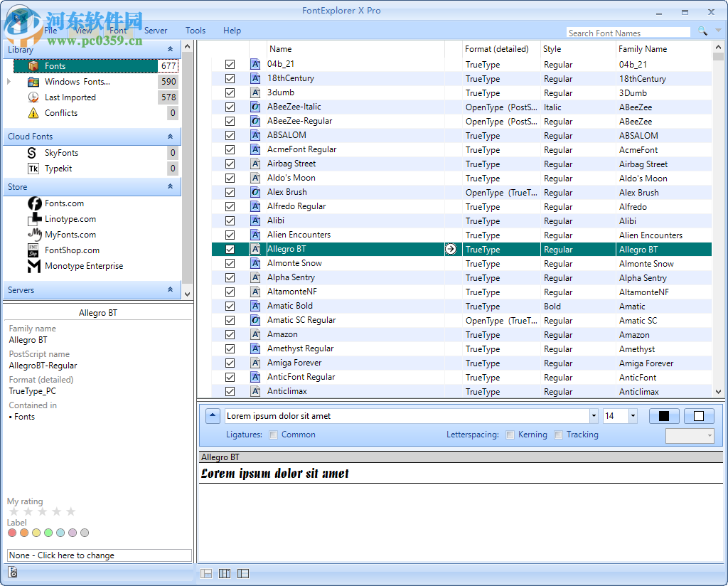Set rating to fifth star
The width and height of the screenshot is (728, 586).
(70, 512)
